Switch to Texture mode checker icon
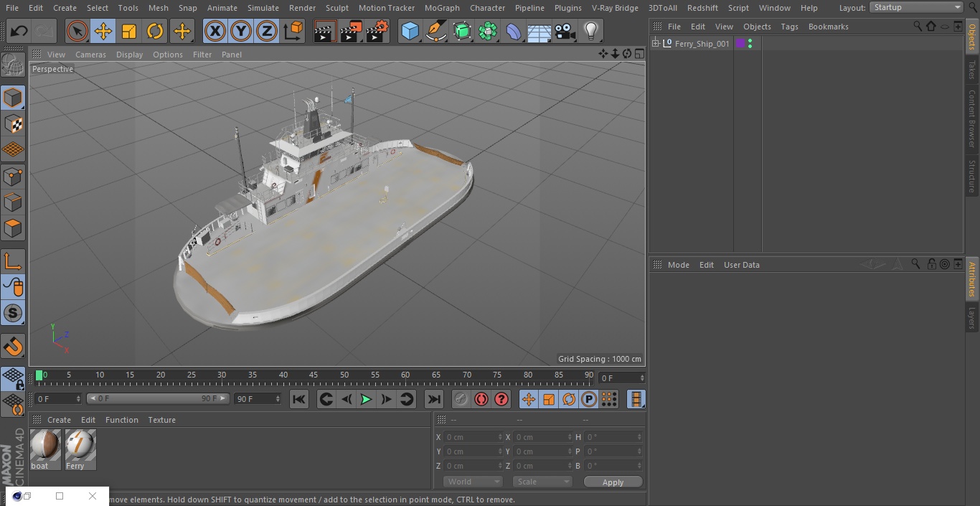 [13, 123]
